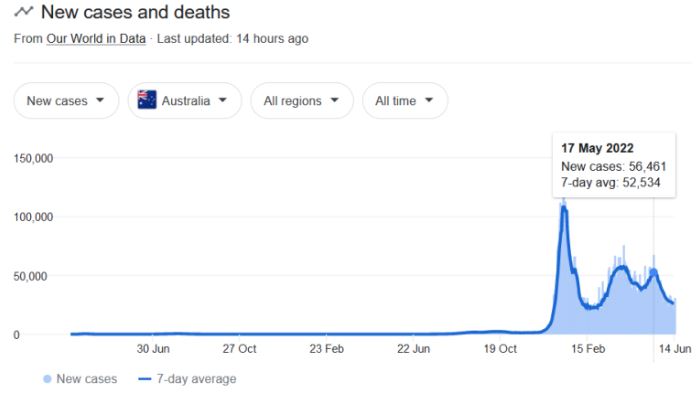Click the 14 Jun date axis label
Screen dimensions: 696x394
coord(675,349)
